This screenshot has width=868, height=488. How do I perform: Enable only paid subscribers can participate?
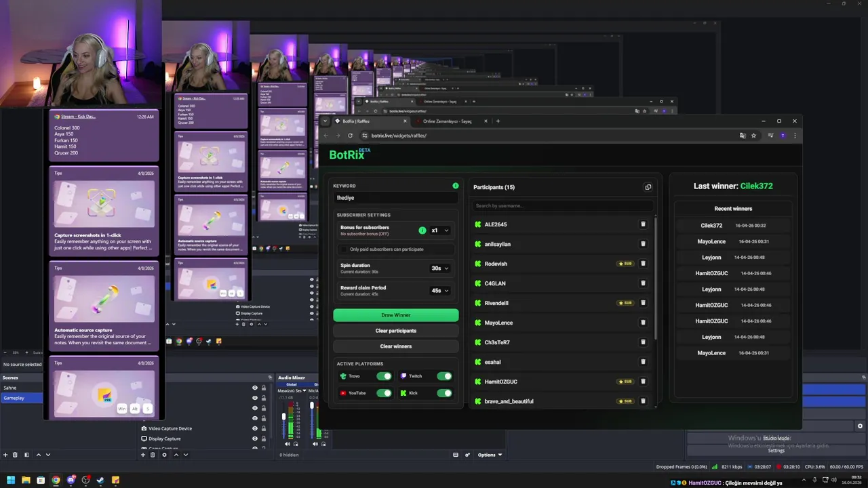pos(344,249)
